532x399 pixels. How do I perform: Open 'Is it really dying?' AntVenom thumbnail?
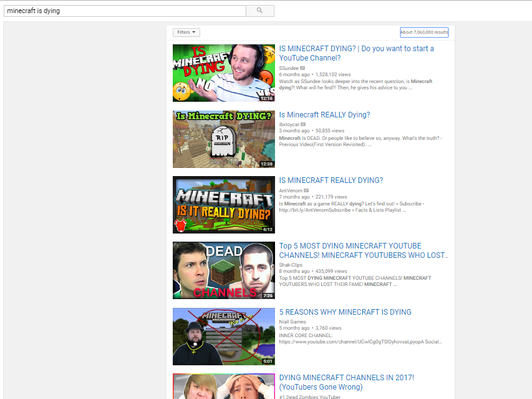pyautogui.click(x=224, y=205)
